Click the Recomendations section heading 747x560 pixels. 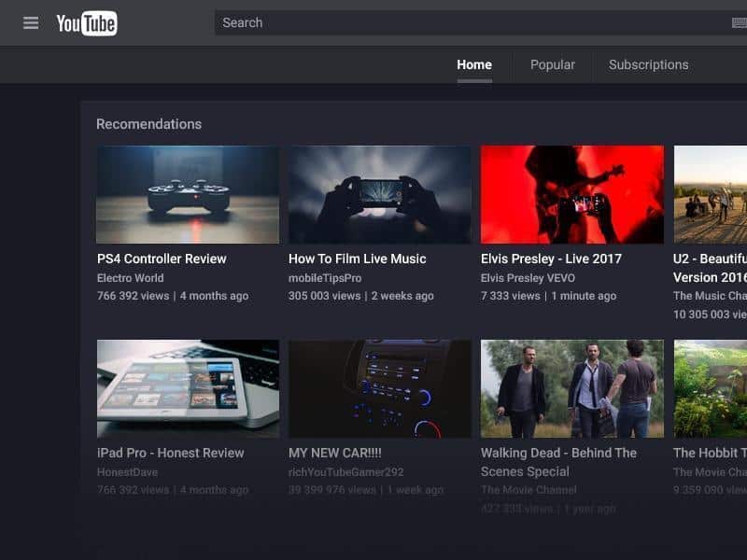149,124
